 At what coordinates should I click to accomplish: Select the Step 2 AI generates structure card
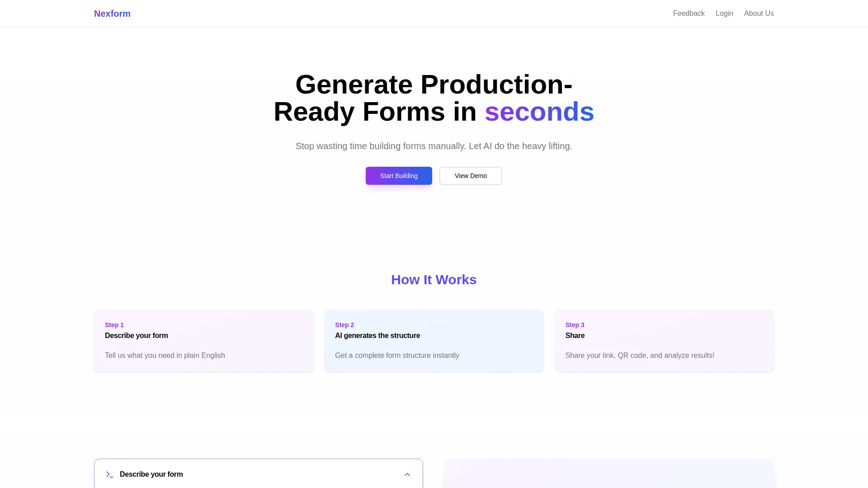434,340
